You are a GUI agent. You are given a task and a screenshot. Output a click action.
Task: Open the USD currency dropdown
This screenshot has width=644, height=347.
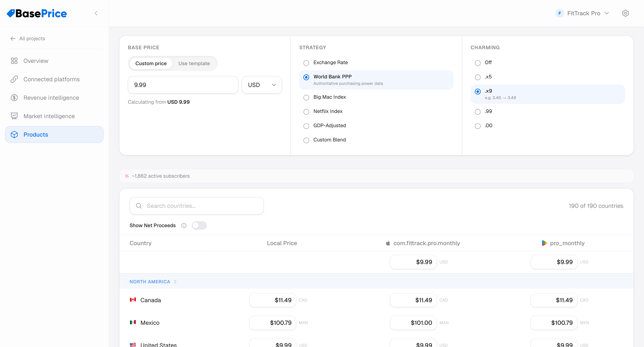pos(261,85)
